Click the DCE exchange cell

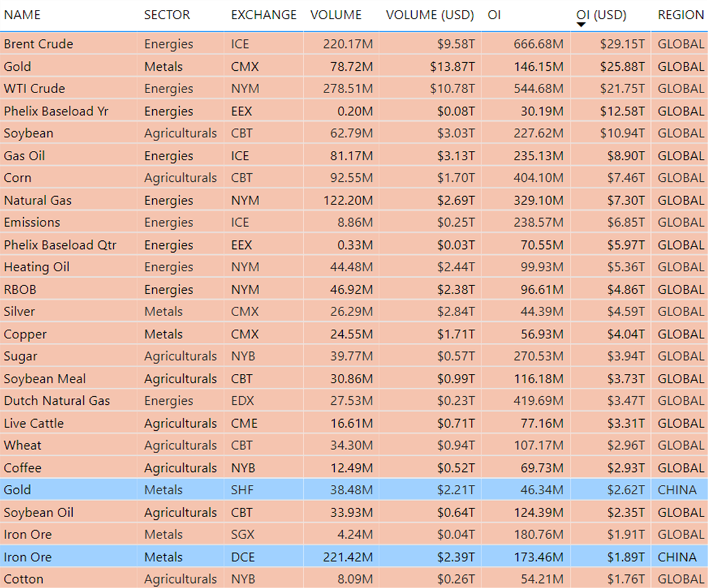[242, 558]
